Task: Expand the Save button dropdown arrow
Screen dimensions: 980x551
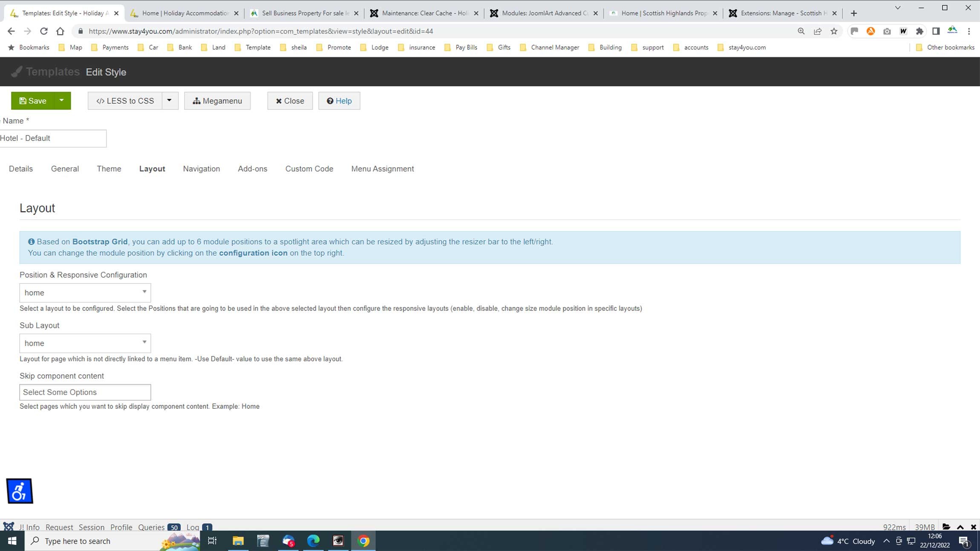Action: [62, 100]
